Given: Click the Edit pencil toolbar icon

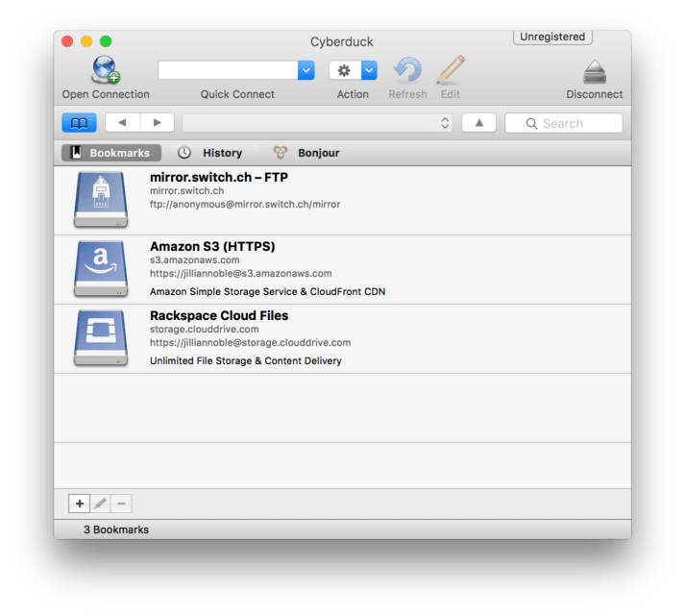Looking at the screenshot, I should click(451, 70).
